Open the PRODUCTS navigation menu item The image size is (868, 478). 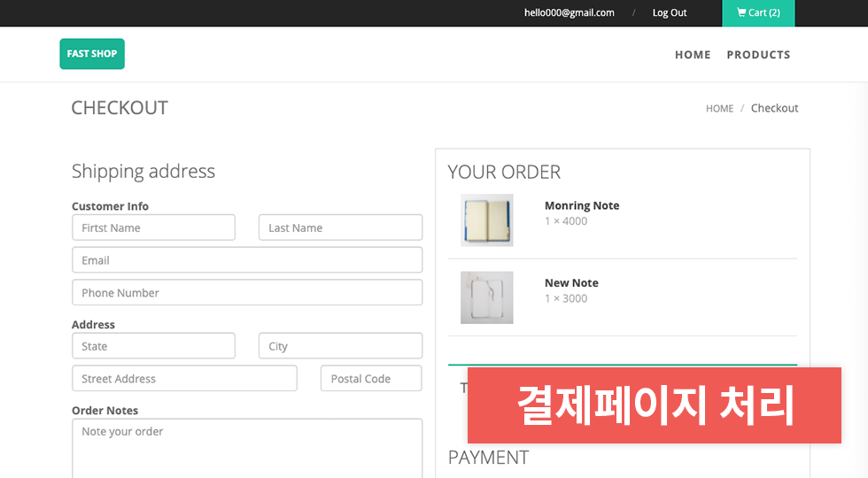(x=758, y=55)
